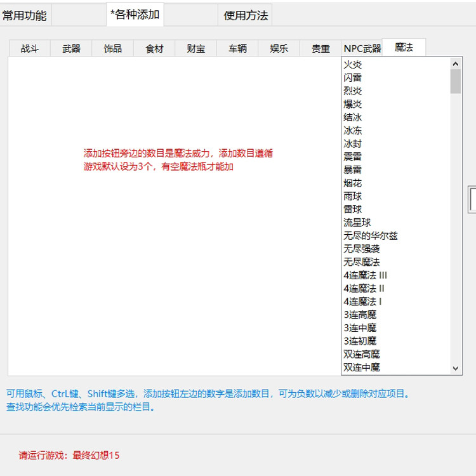Click the magic list scrollbar thumb

pyautogui.click(x=455, y=81)
